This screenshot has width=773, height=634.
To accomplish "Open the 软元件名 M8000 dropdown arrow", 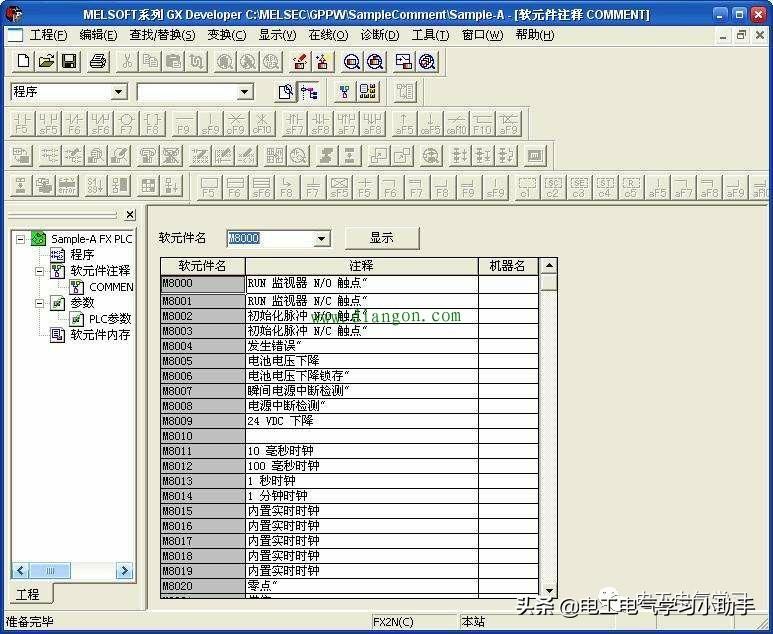I will click(321, 239).
